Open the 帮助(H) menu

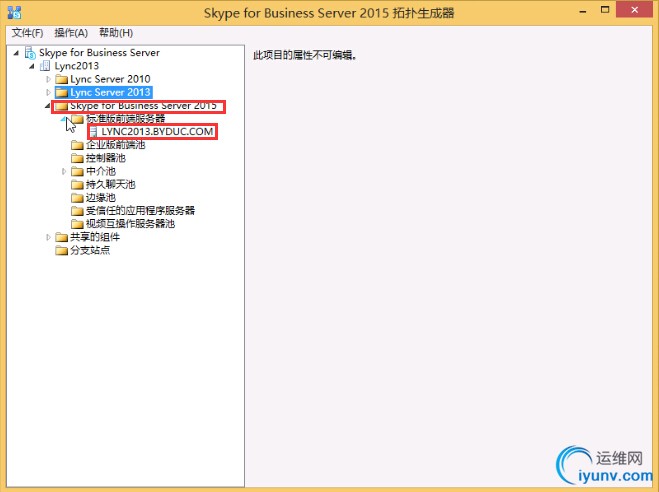click(116, 33)
